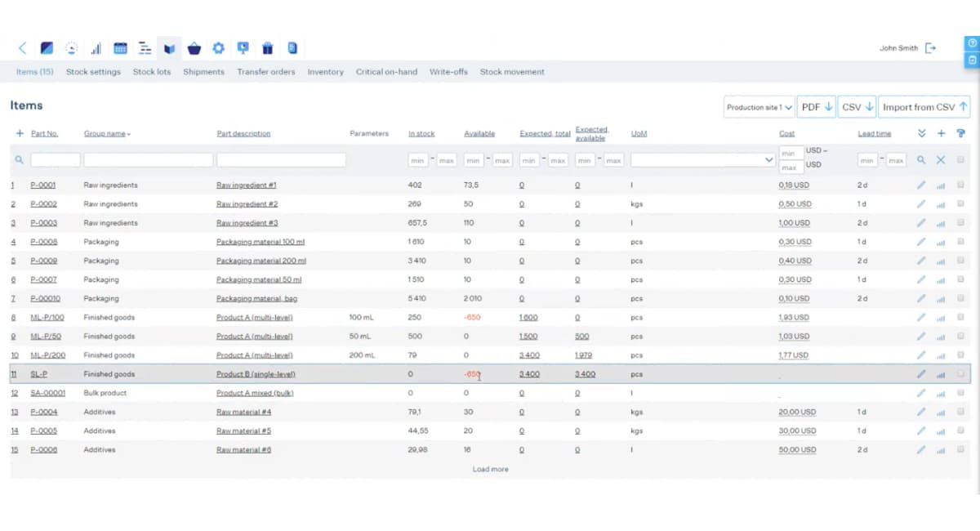This screenshot has height=531, width=980.
Task: Click the filter funnel icon above the table
Action: click(960, 133)
